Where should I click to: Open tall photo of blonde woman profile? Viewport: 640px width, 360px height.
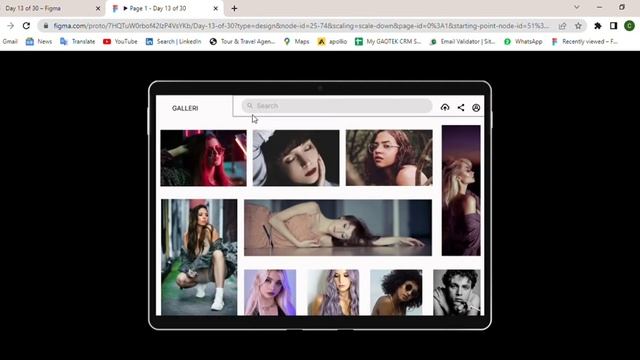click(x=461, y=190)
